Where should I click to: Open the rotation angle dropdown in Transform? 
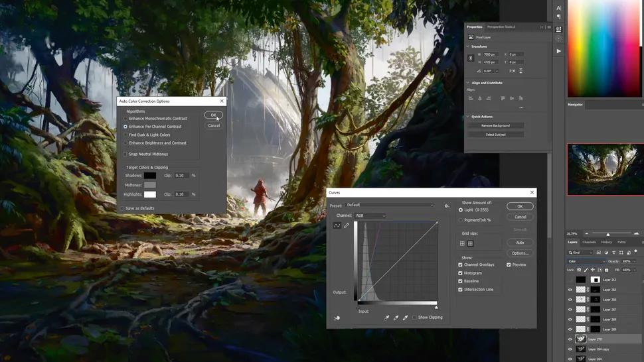click(497, 71)
